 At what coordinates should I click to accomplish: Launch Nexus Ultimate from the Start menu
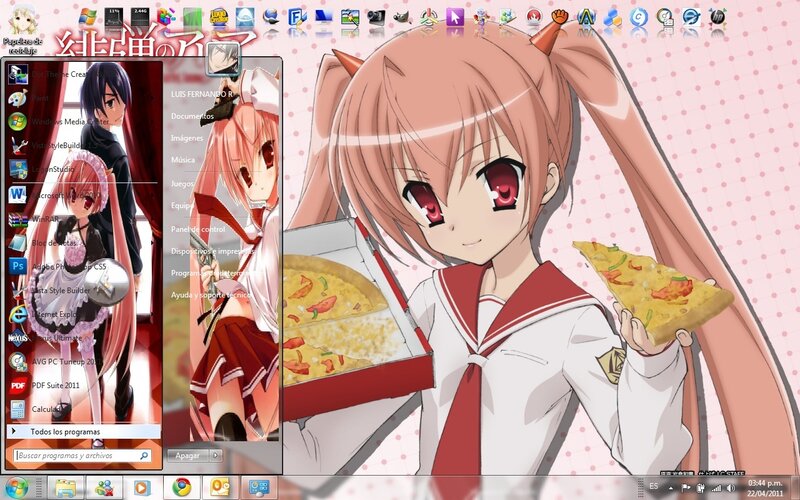pyautogui.click(x=83, y=338)
